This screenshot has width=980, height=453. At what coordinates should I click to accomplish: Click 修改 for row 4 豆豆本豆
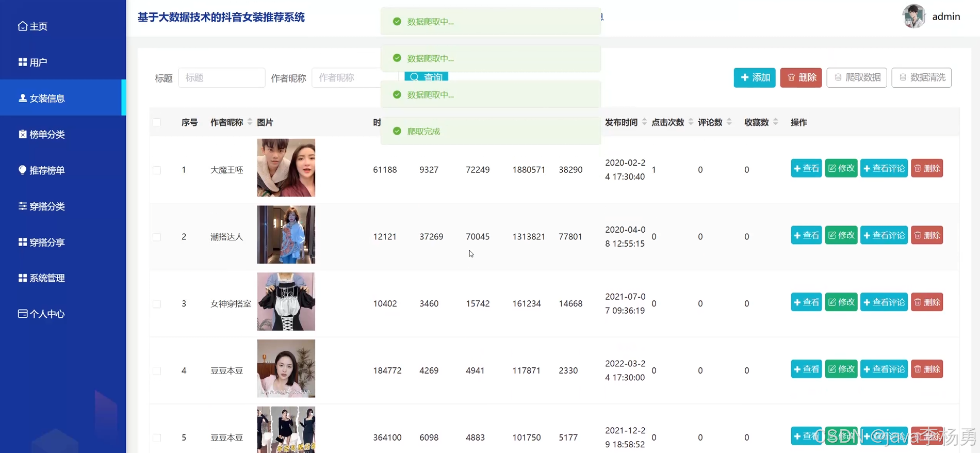[x=841, y=369]
